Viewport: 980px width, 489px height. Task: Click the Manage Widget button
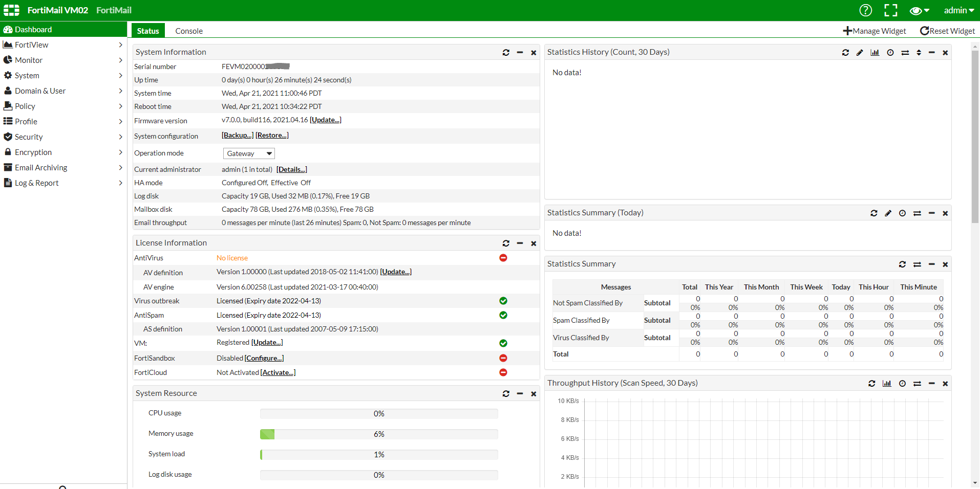(875, 31)
